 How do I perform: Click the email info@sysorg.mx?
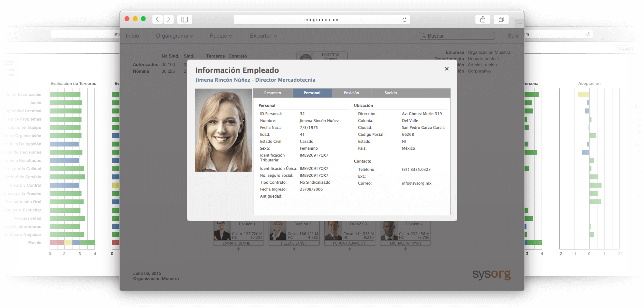[x=416, y=183]
